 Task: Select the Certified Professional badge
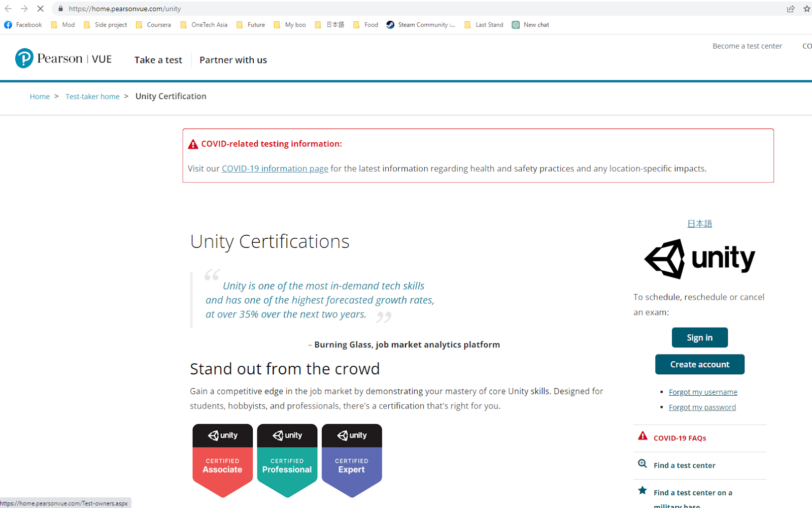click(x=287, y=461)
